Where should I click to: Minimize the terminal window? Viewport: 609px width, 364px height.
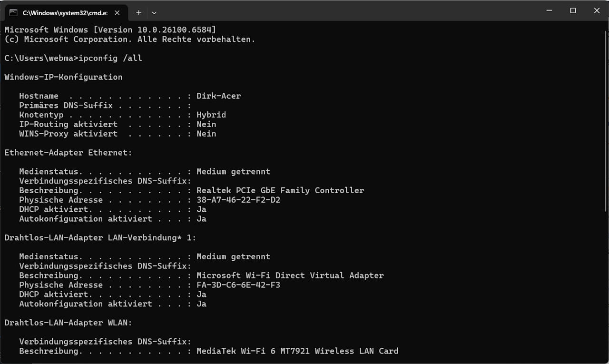549,10
